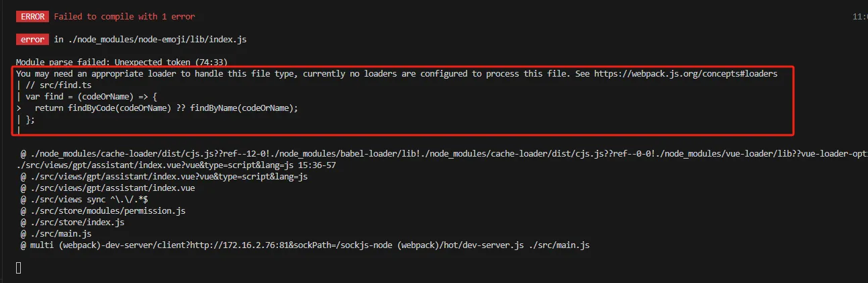The image size is (868, 283).
Task: Click the cache-loader/dist/cjs.js trace line
Action: [443, 154]
